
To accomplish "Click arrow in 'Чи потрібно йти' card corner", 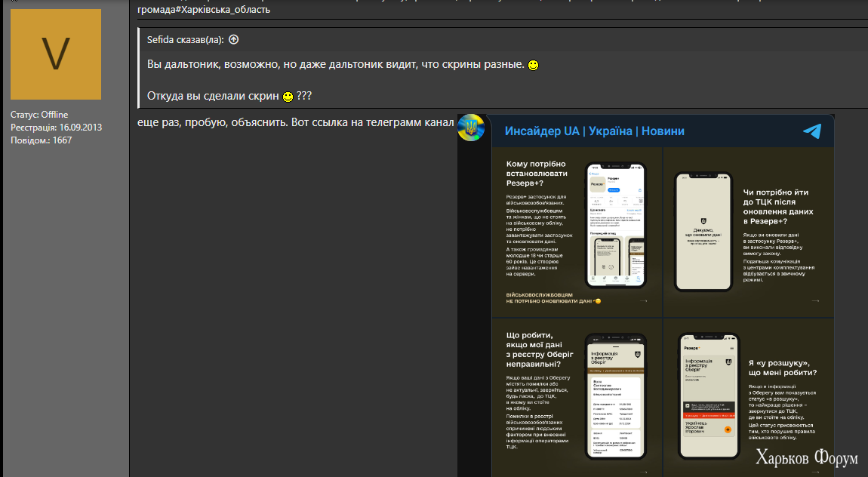I will [815, 301].
